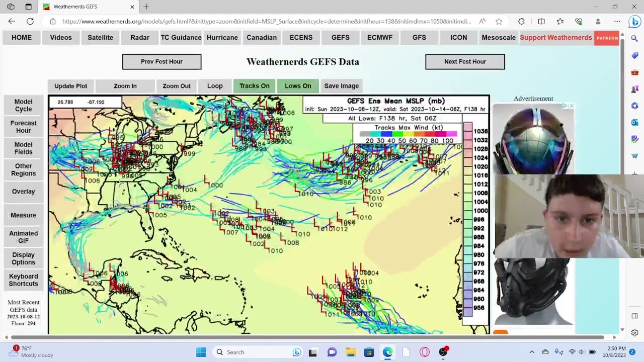
Task: Click the helmet advertisement image
Action: 533,140
